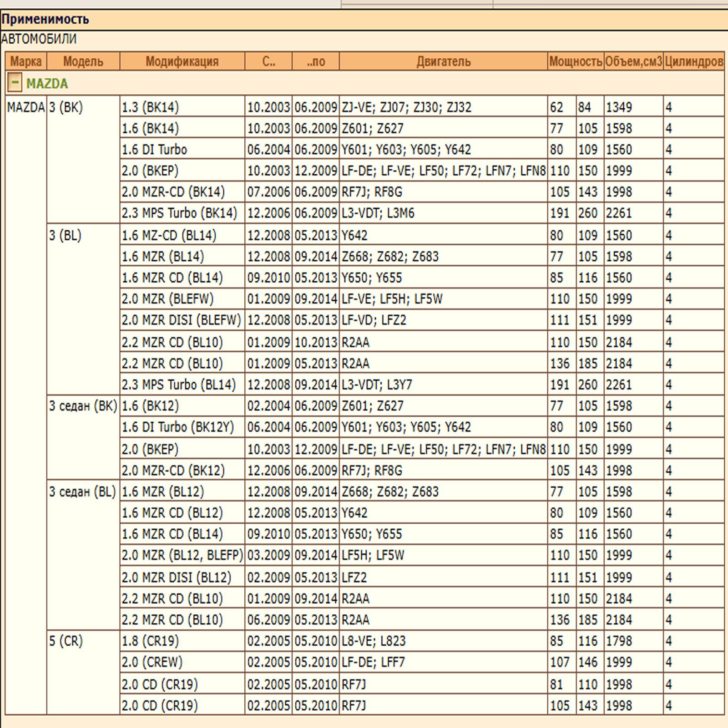728x728 pixels.
Task: Select the 2.0 MZR DISI (BLEFW) modification
Action: (181, 320)
